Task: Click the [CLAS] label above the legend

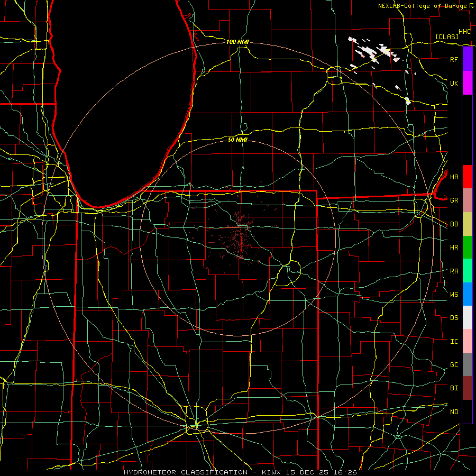Action: click(x=447, y=37)
